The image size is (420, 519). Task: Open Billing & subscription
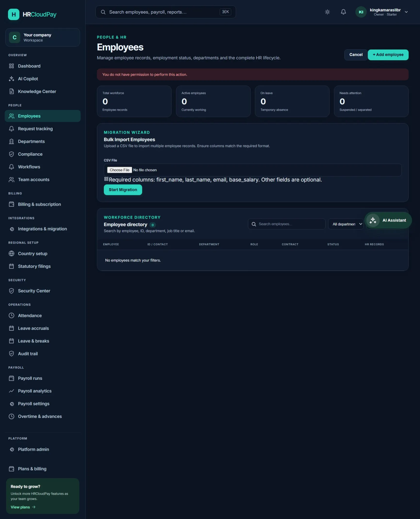(43, 204)
